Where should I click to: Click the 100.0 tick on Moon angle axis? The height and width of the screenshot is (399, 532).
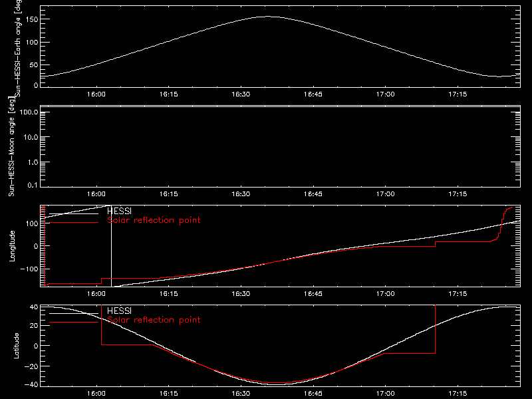(29, 112)
